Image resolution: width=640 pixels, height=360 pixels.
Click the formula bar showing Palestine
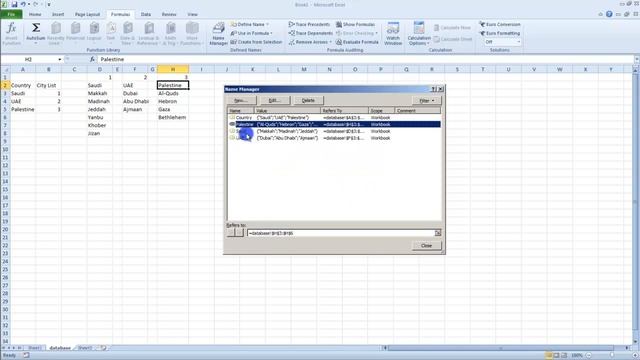click(x=365, y=60)
